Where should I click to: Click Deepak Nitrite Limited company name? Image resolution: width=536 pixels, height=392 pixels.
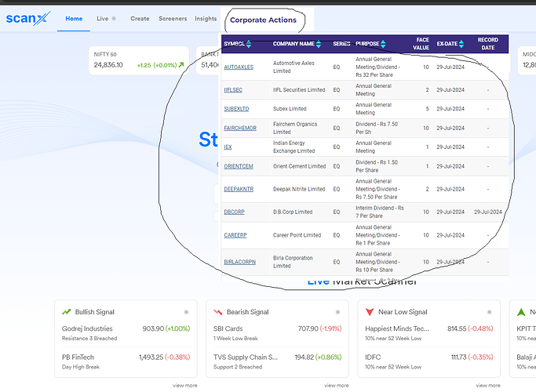point(299,189)
